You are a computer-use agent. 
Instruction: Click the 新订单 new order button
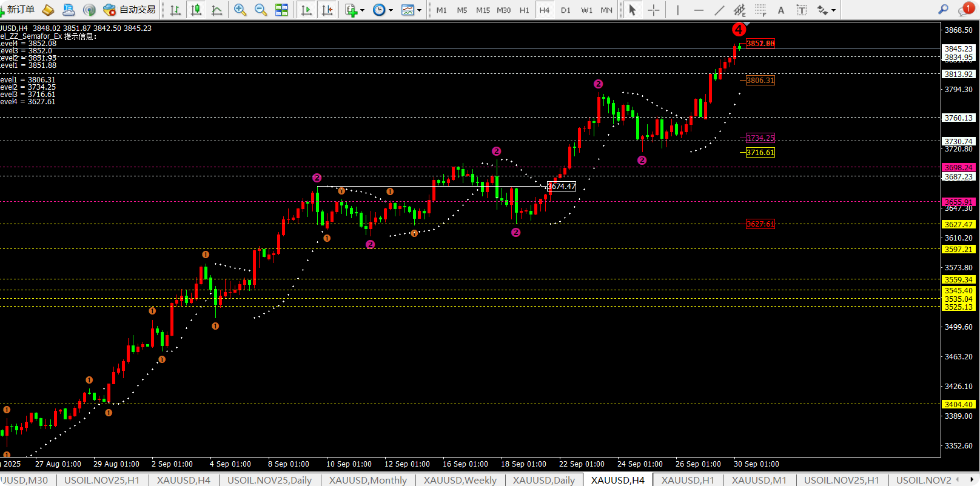coord(18,10)
